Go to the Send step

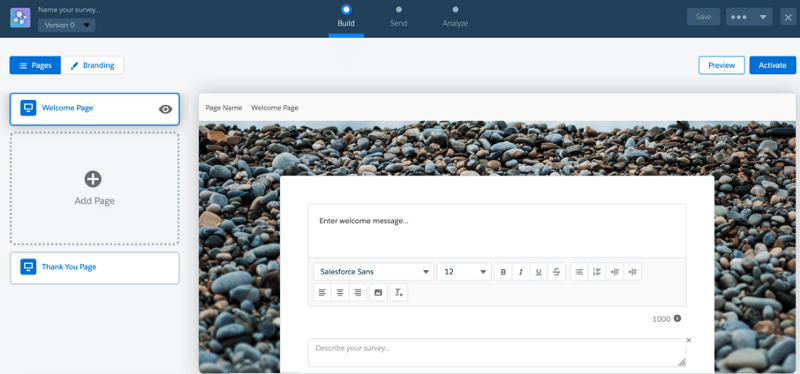coord(398,18)
